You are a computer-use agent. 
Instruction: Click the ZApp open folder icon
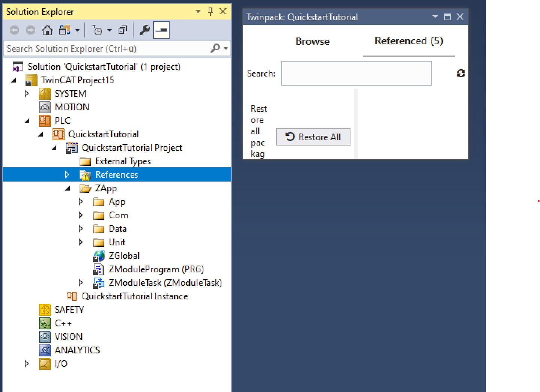[x=85, y=188]
